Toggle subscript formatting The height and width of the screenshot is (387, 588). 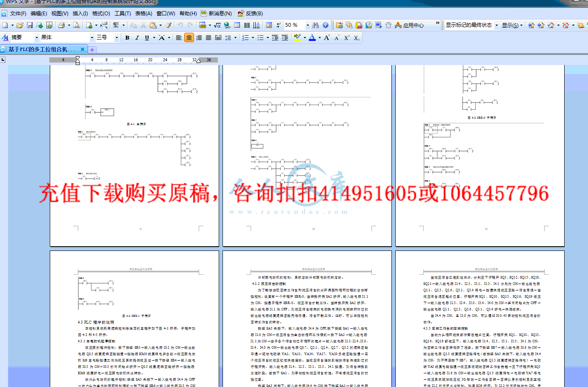click(357, 38)
